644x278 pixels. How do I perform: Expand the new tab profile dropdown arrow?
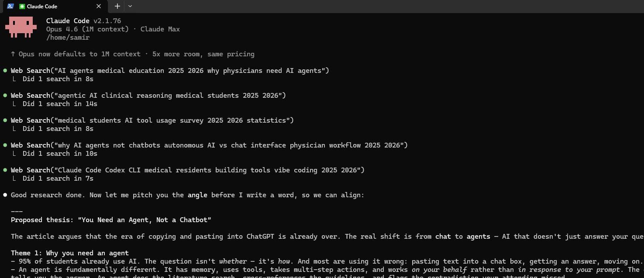(x=130, y=6)
